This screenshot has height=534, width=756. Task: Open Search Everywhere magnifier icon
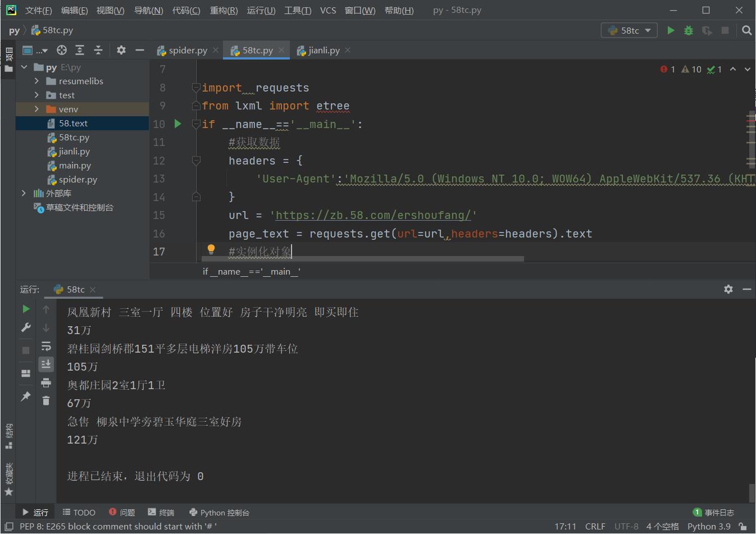pos(746,30)
